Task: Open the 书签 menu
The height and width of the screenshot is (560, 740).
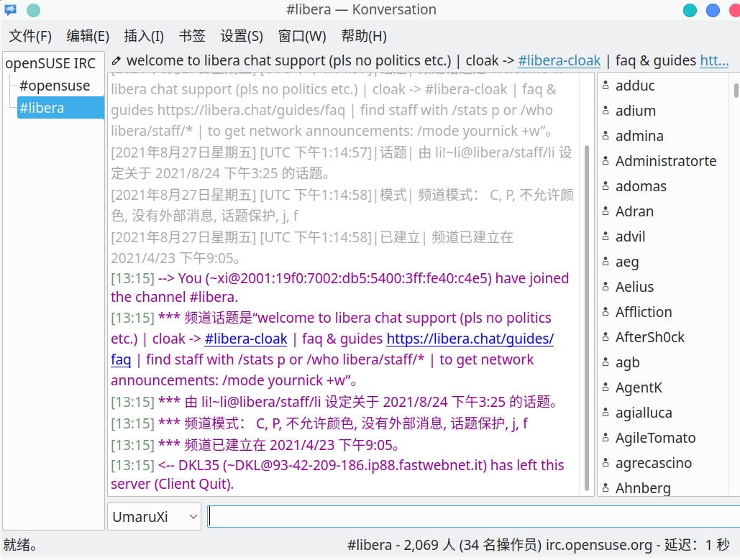Action: (x=192, y=36)
